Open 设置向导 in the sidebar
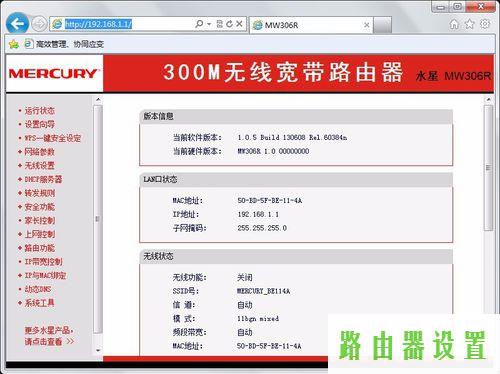 (x=40, y=124)
